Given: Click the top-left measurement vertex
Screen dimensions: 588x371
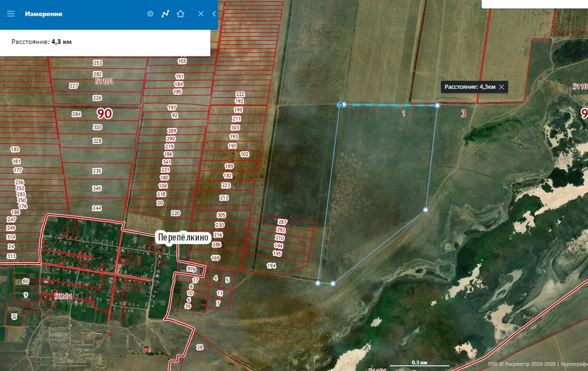Looking at the screenshot, I should (341, 104).
